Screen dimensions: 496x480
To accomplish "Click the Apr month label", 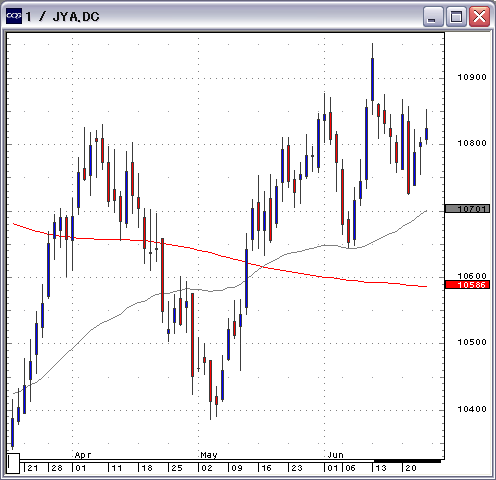I will [83, 455].
